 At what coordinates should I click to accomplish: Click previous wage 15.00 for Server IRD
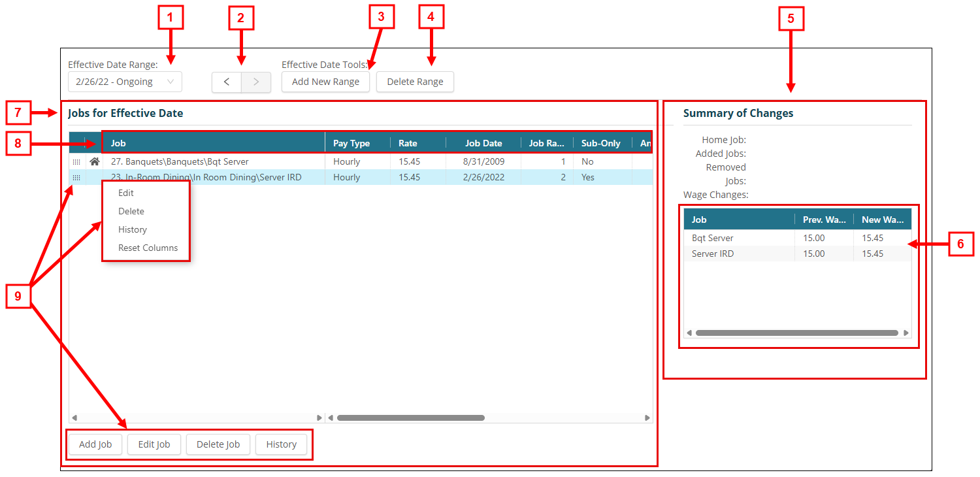[824, 254]
